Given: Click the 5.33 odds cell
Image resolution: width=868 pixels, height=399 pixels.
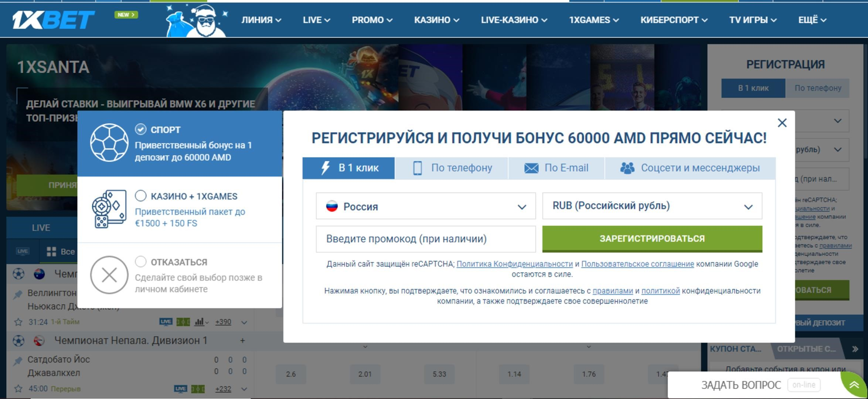Looking at the screenshot, I should point(439,374).
